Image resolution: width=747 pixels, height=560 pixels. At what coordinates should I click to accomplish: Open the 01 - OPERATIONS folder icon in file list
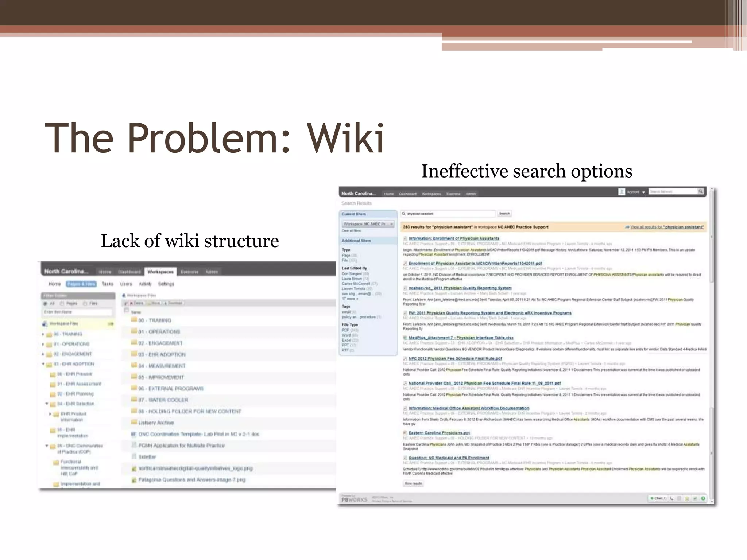click(x=134, y=331)
